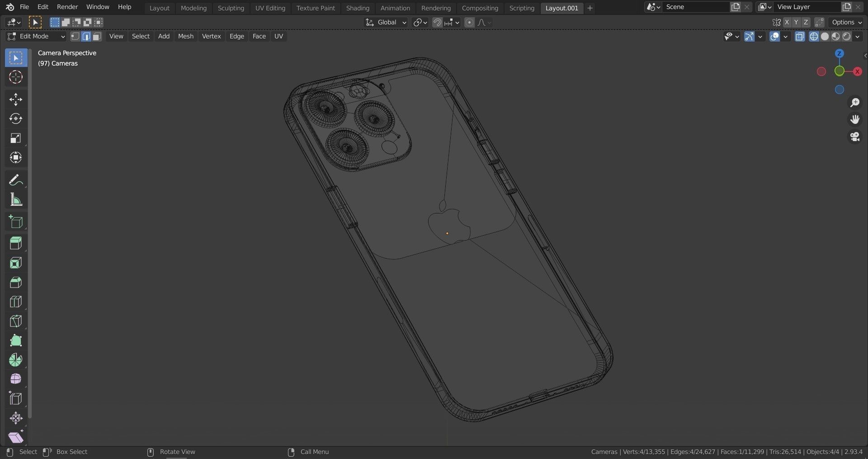Select the Loop Cut tool
Viewport: 868px width, 459px height.
(16, 302)
